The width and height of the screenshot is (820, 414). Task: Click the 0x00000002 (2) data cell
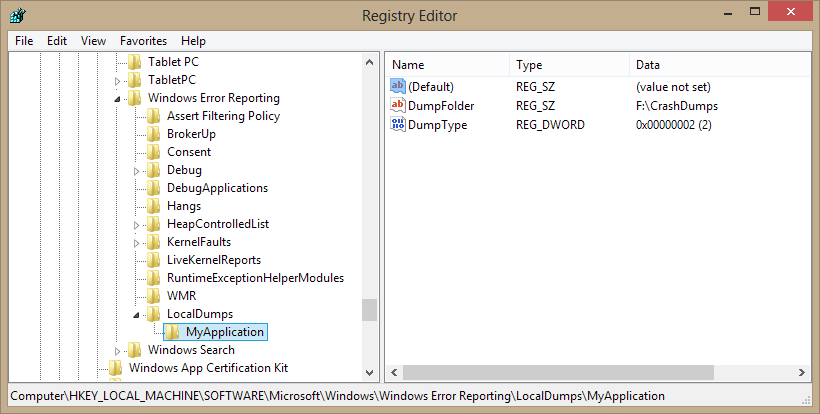674,125
